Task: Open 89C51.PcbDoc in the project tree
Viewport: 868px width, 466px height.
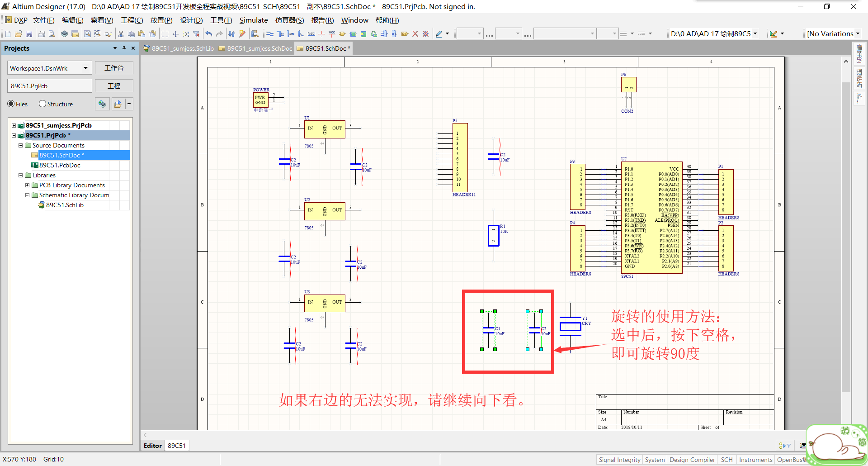Action: coord(60,165)
